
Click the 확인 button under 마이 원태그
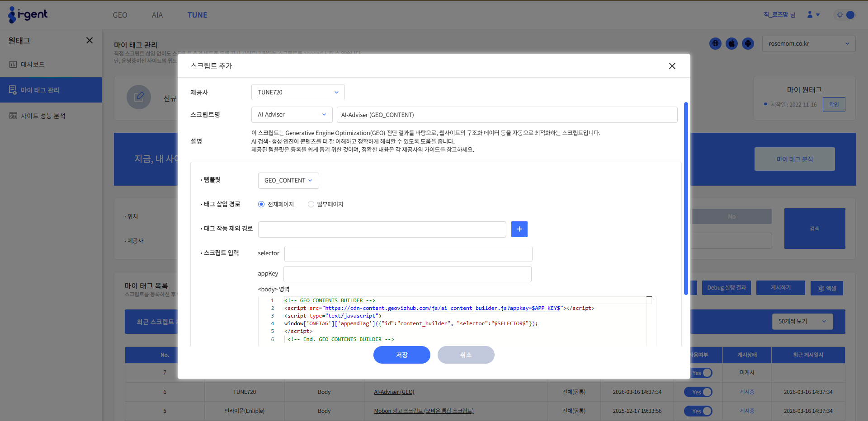(x=834, y=104)
